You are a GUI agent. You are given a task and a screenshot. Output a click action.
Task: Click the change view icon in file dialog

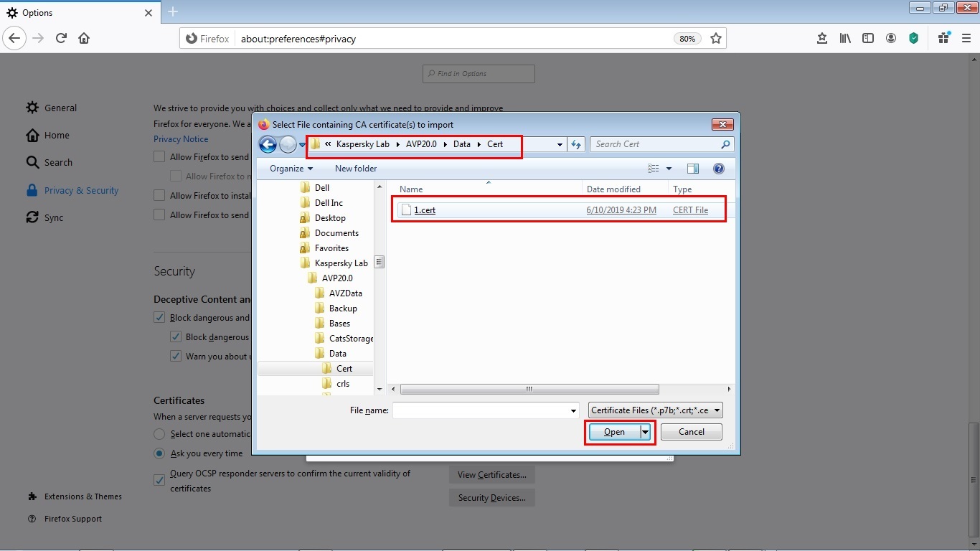(653, 169)
